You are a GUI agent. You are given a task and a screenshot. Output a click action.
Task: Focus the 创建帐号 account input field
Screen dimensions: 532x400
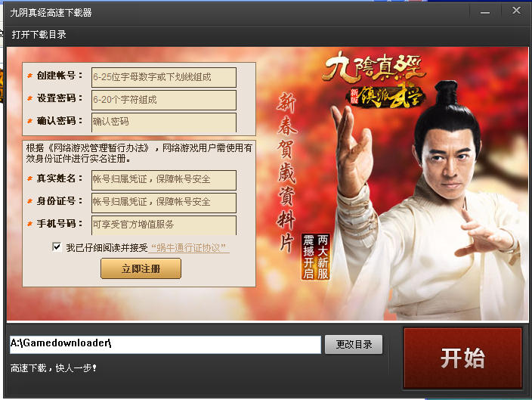tap(164, 77)
